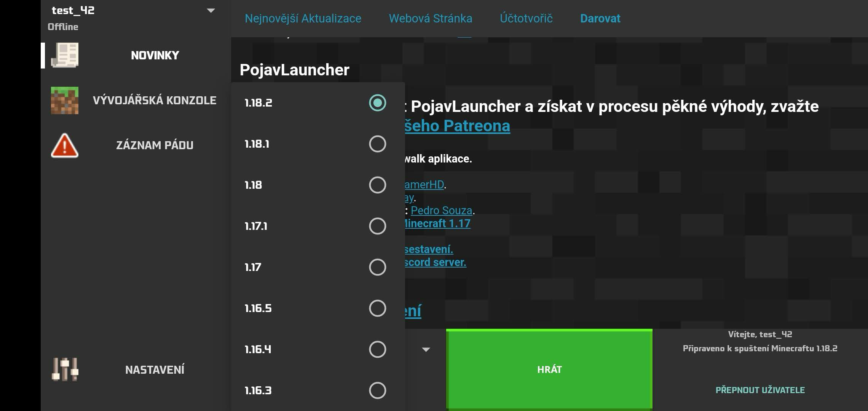Open the Novinky newspaper icon

click(65, 55)
